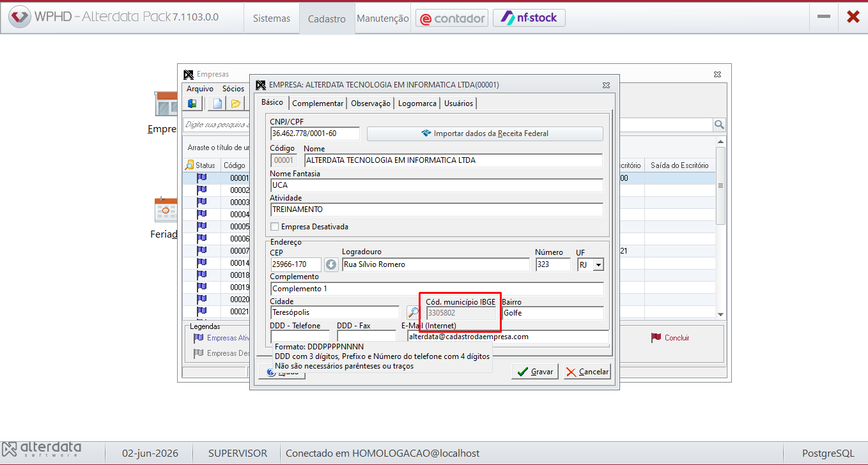Click the new document icon in Empresas toolbar
The image size is (868, 465).
click(217, 103)
